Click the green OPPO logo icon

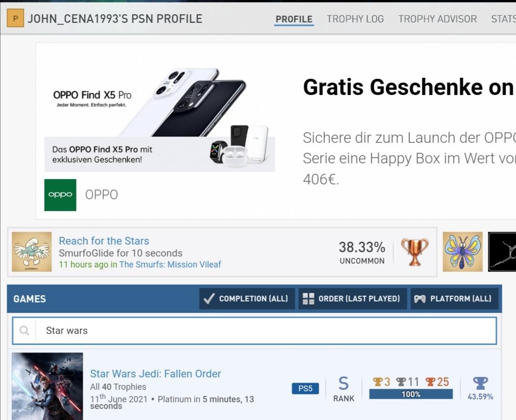[60, 195]
